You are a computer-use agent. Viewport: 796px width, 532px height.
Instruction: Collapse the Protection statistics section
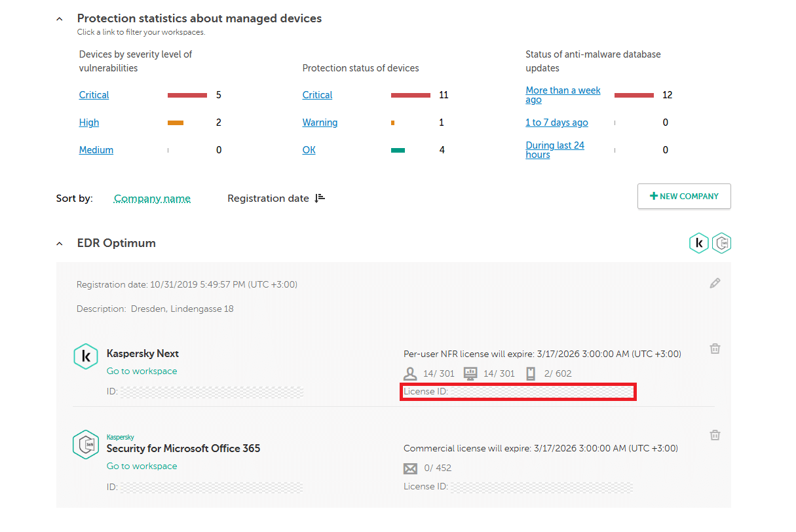tap(60, 20)
